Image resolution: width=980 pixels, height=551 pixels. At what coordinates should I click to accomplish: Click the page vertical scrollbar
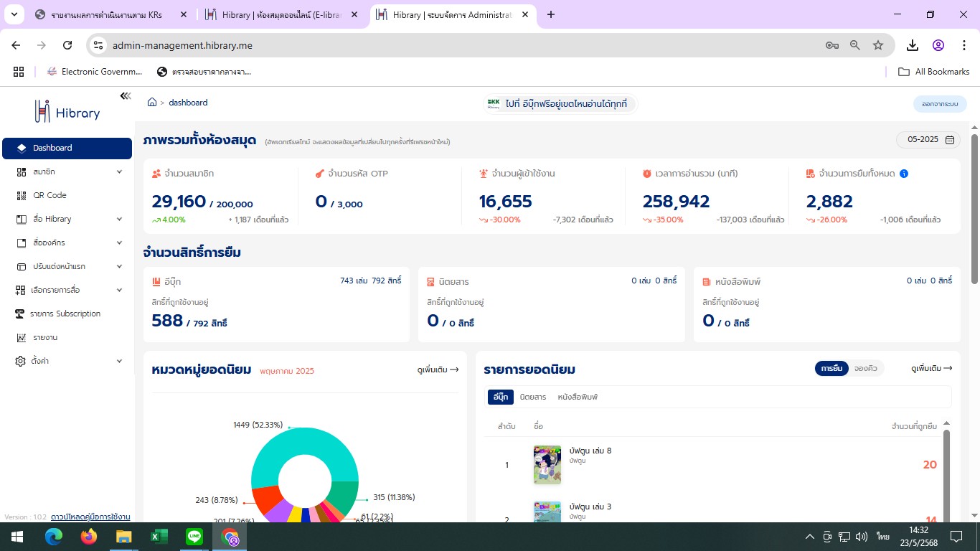[x=974, y=208]
